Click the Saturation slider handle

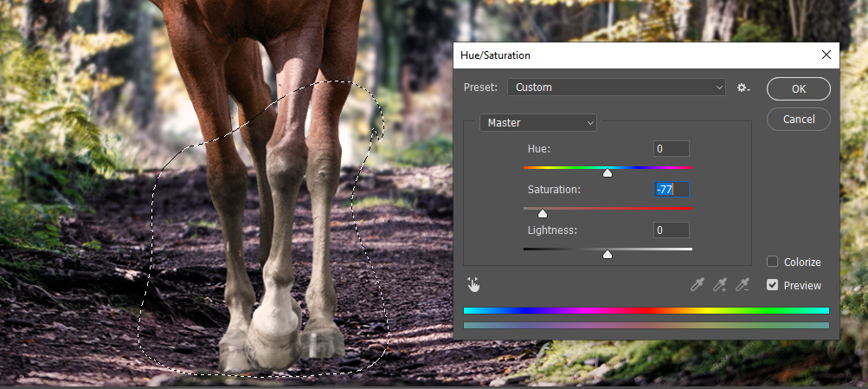click(x=543, y=213)
